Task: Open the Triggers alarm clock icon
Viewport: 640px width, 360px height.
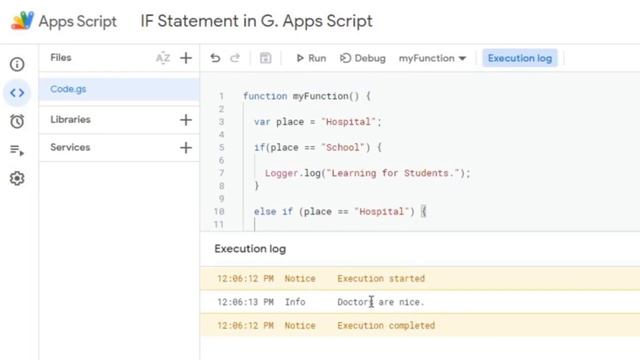Action: [x=17, y=121]
